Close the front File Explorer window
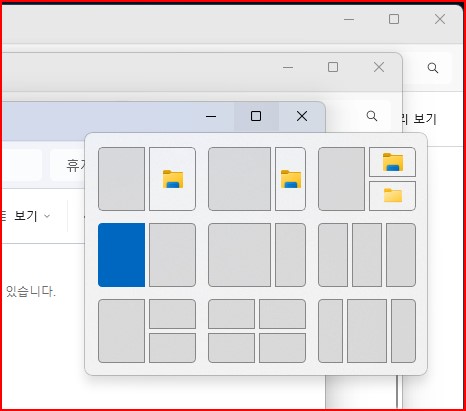 point(302,116)
